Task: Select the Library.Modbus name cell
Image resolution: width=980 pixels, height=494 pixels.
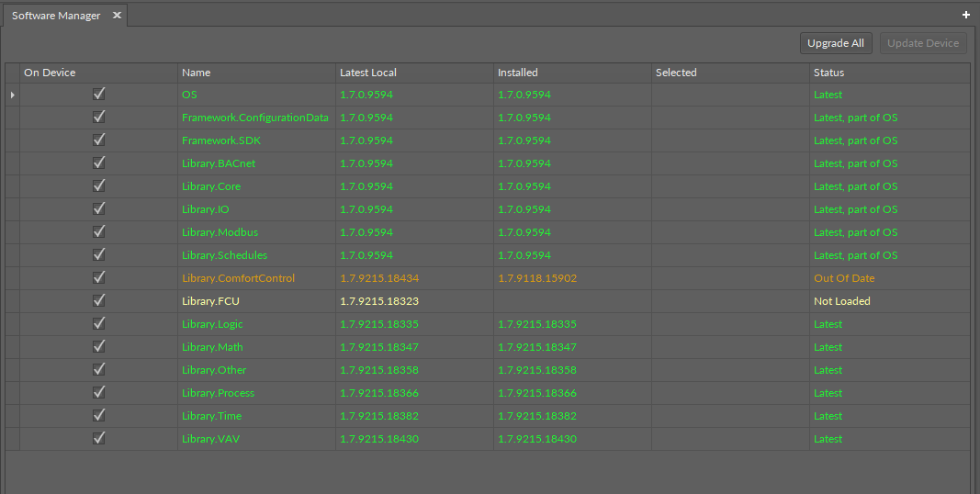Action: click(x=256, y=232)
